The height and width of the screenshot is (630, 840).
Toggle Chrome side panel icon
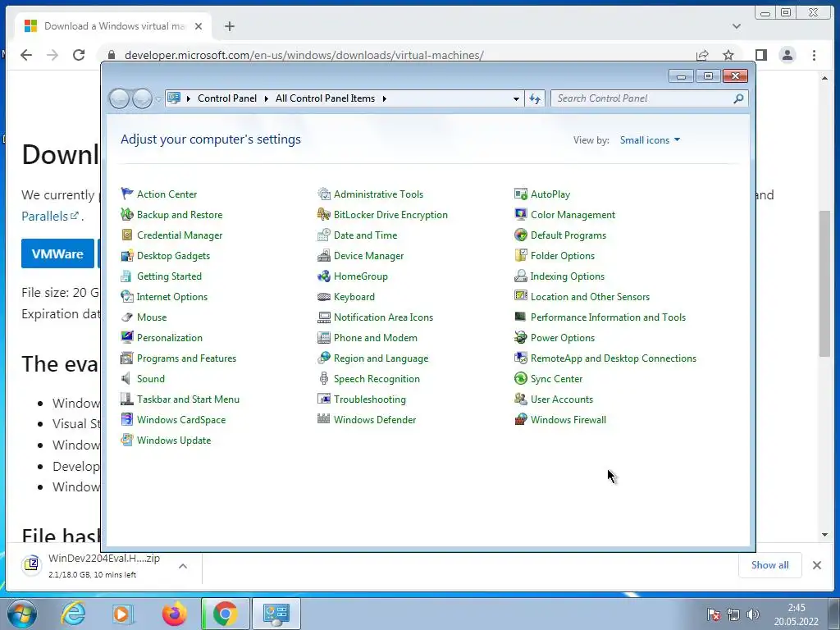point(760,55)
